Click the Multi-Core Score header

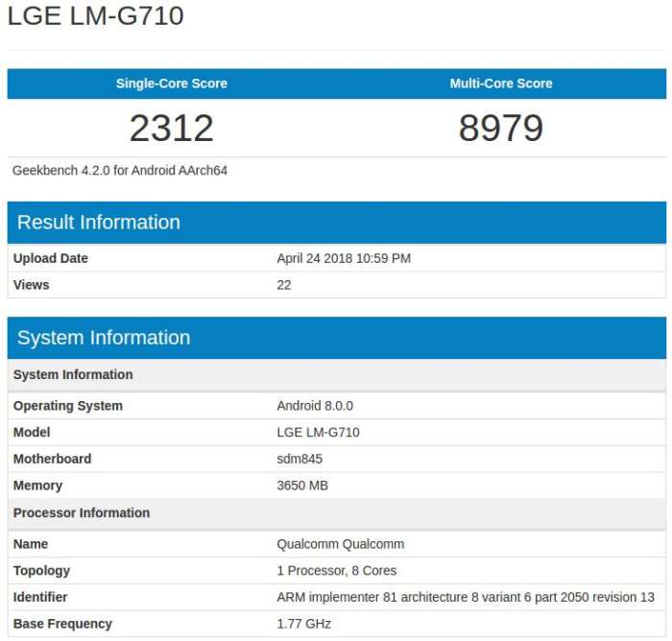click(x=501, y=83)
